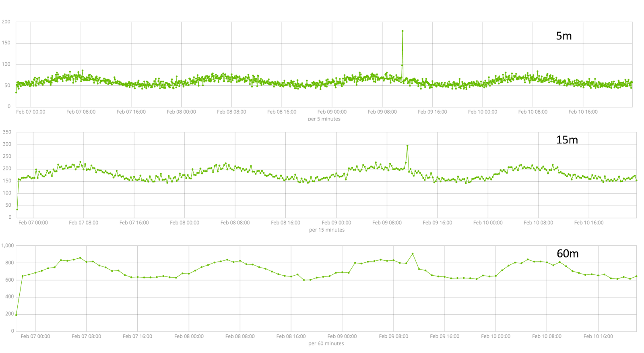Click "Feb 10 00:00" under the 60-minute chart
The width and height of the screenshot is (644, 353).
[x=496, y=336]
